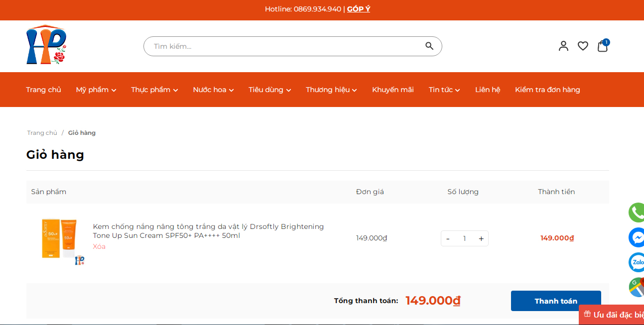
Task: Open the wishlist heart icon
Action: 583,46
